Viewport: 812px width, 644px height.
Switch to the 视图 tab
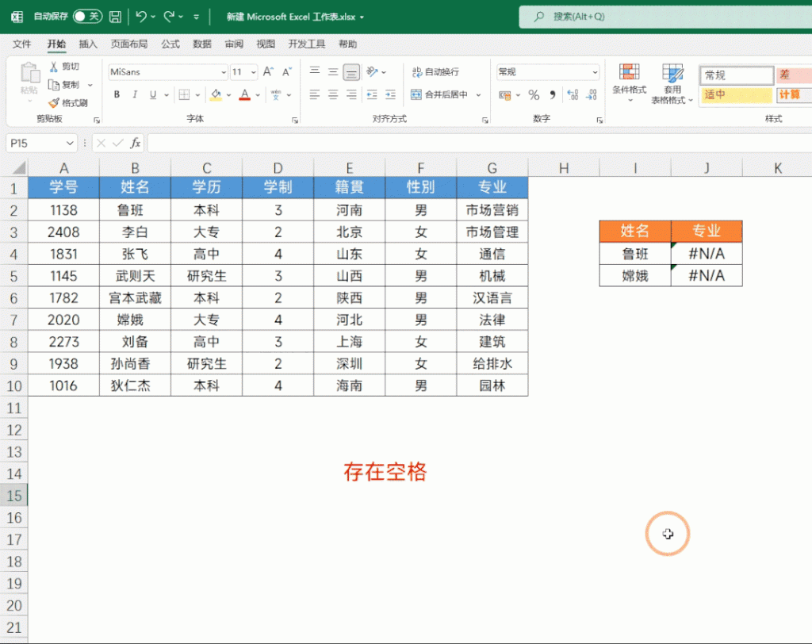(266, 44)
